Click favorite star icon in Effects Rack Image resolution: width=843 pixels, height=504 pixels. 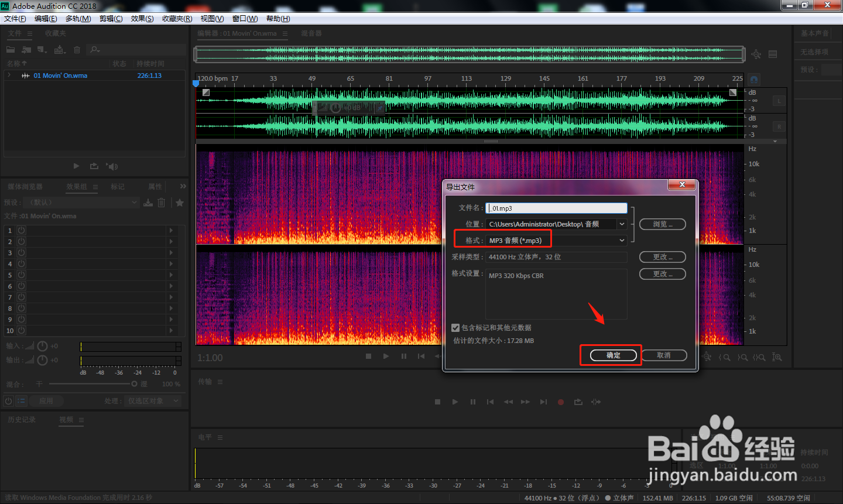180,203
